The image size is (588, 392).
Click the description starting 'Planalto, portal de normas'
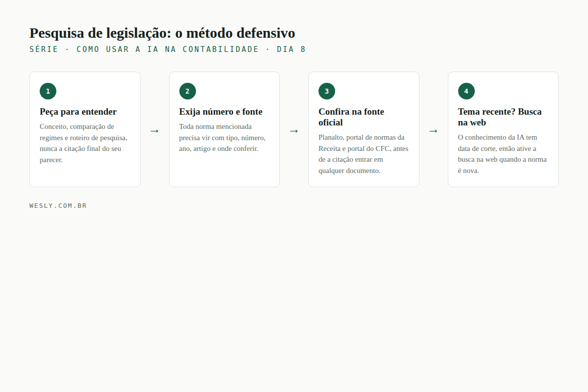pyautogui.click(x=364, y=154)
